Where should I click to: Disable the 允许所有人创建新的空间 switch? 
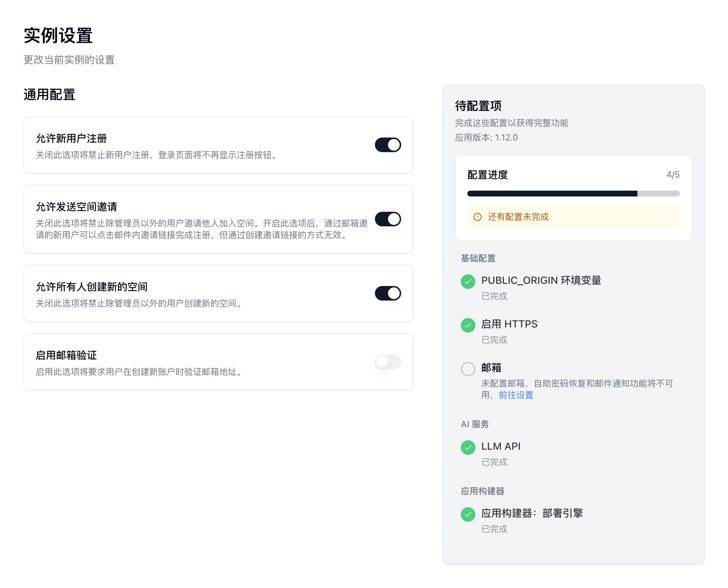pyautogui.click(x=388, y=293)
